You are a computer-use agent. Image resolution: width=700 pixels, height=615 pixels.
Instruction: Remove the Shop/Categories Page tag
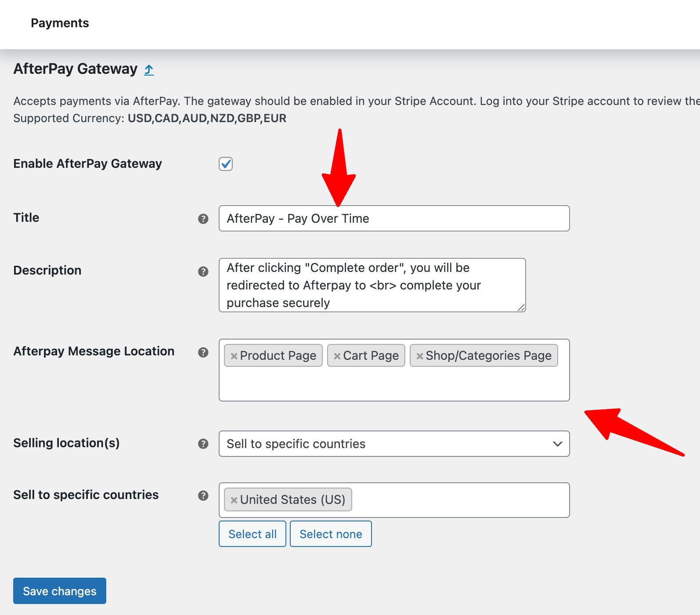point(420,356)
